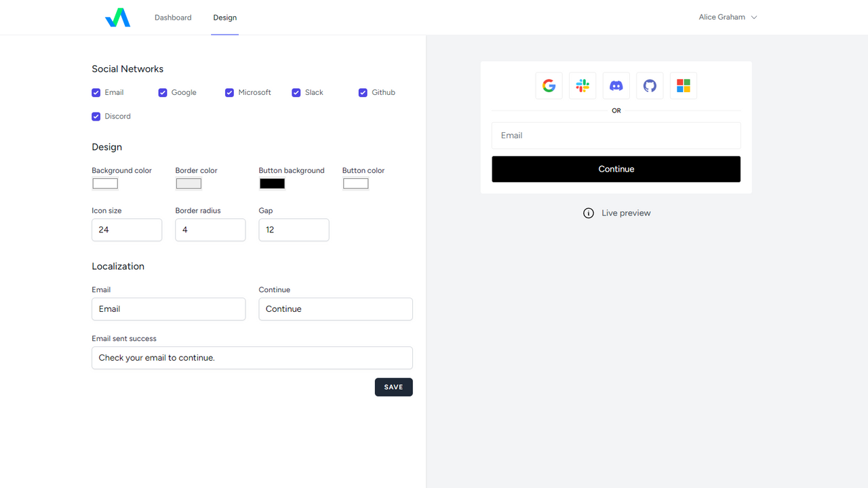
Task: Click Continue in the live preview
Action: click(616, 169)
